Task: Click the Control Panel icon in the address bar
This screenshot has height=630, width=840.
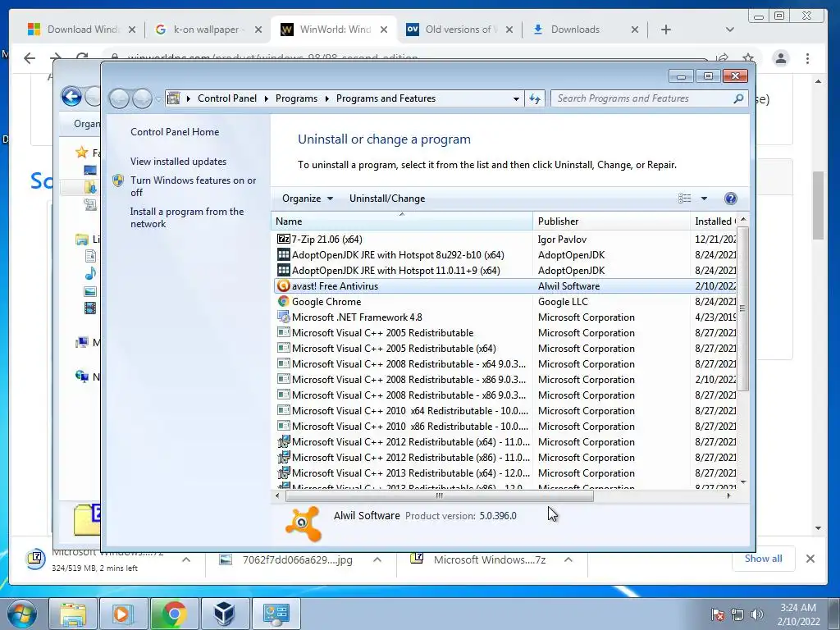Action: [x=174, y=98]
